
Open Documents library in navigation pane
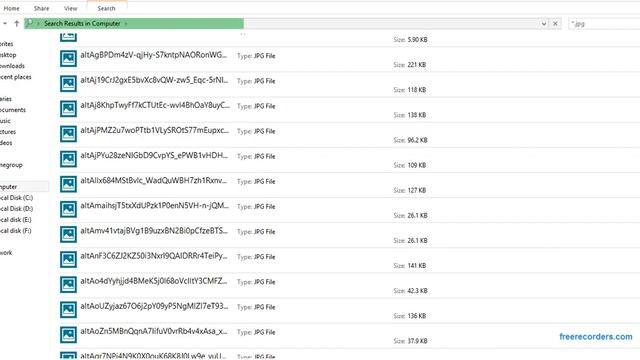point(13,110)
